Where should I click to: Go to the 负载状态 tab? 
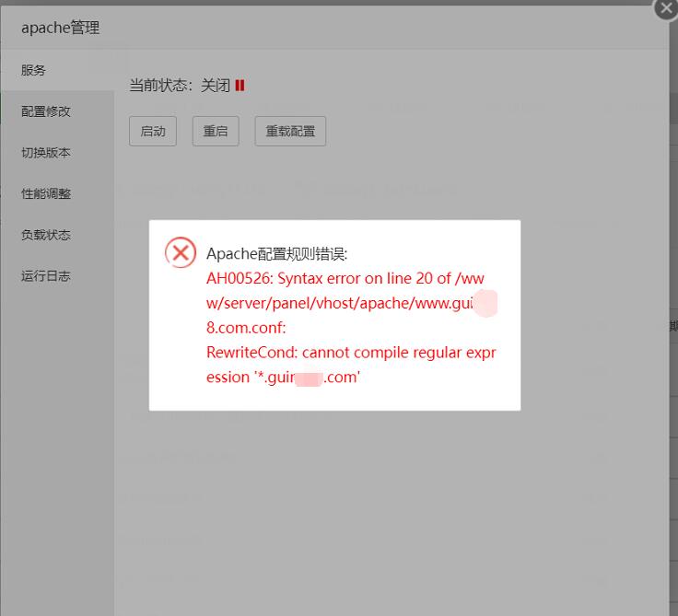pyautogui.click(x=57, y=235)
